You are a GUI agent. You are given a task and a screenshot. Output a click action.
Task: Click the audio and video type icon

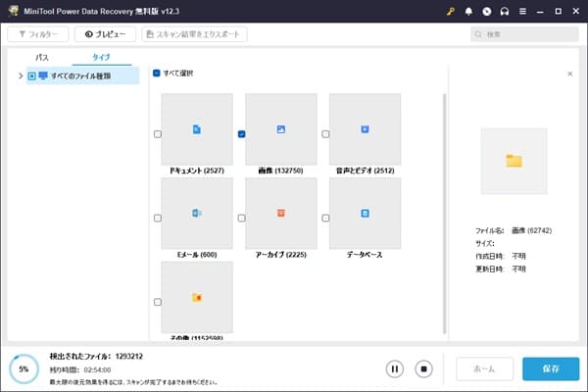pos(365,129)
